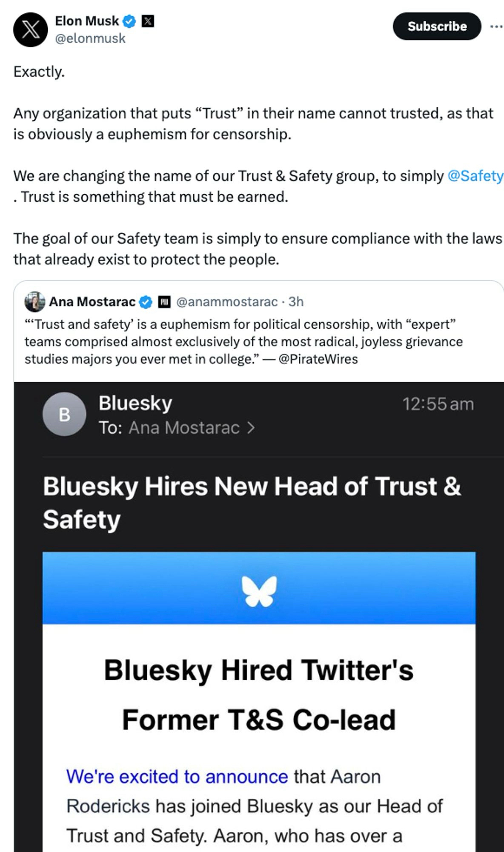
Task: Open the @Safety mention link
Action: tap(475, 176)
